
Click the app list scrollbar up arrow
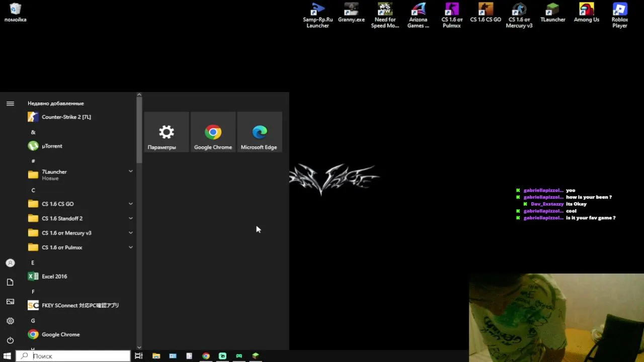139,95
